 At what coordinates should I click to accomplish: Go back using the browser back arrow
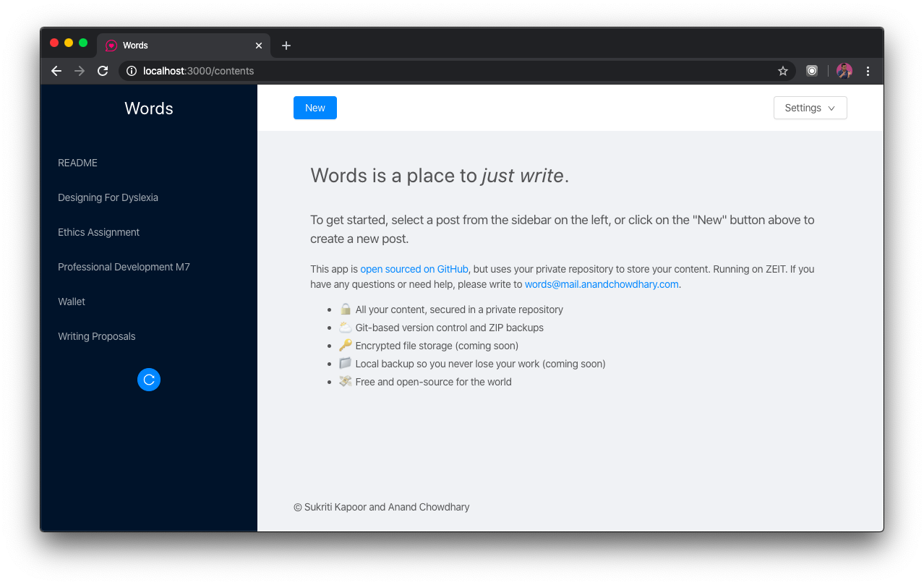56,71
